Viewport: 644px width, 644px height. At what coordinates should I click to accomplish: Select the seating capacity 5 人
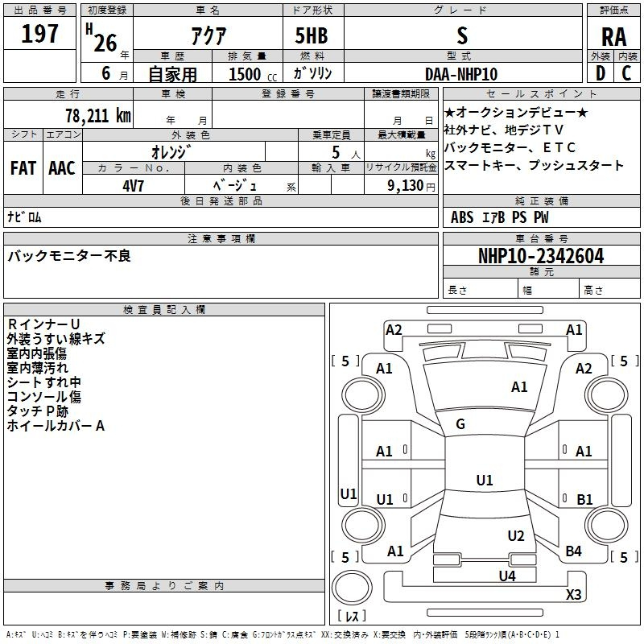click(346, 152)
